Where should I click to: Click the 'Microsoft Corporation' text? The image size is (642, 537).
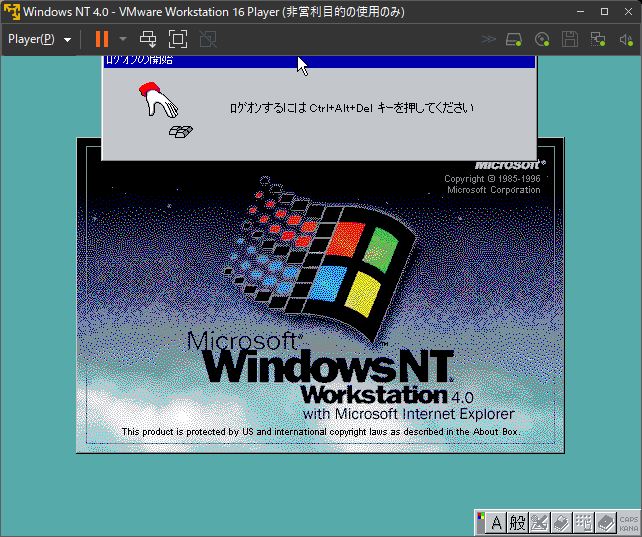[x=493, y=190]
